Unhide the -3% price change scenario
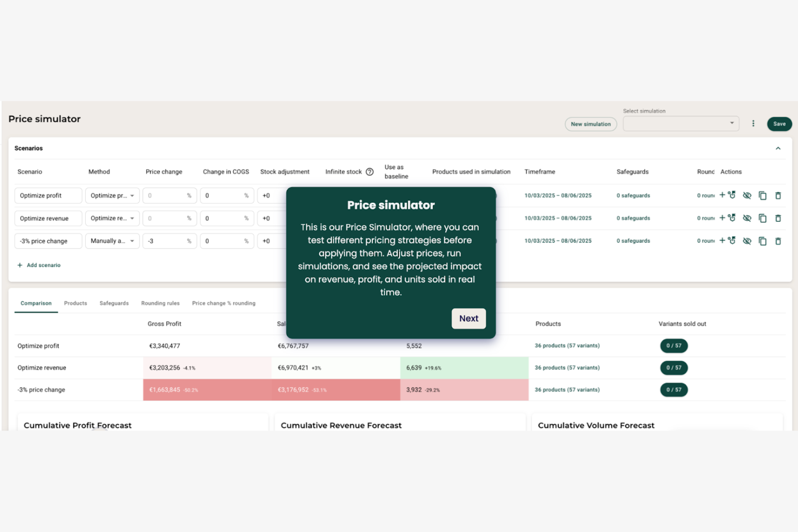This screenshot has width=798, height=532. tap(747, 241)
